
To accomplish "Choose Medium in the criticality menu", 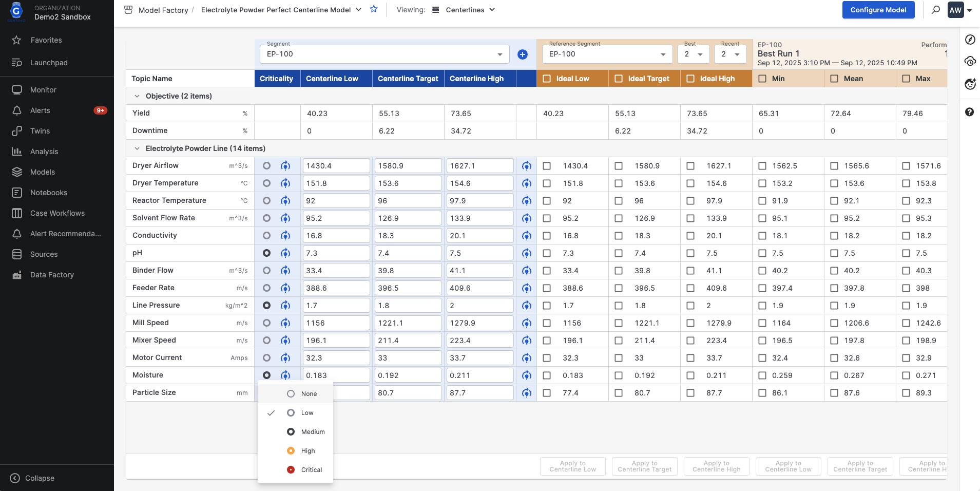I will (312, 432).
